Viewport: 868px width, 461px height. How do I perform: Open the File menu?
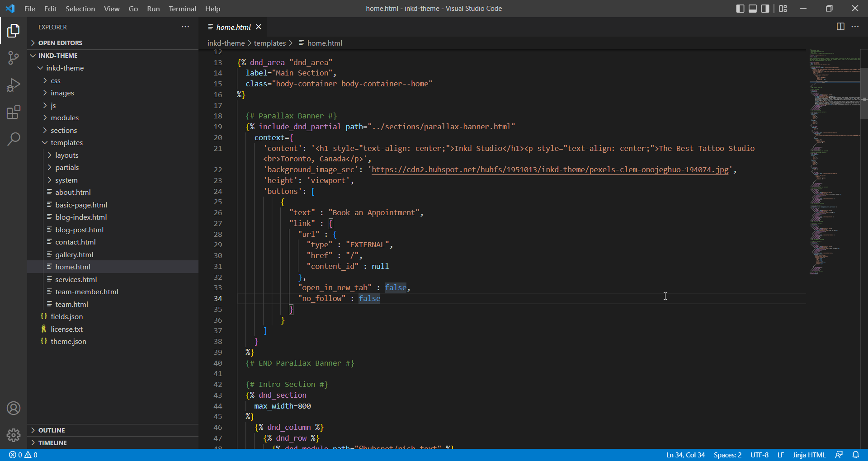(29, 9)
